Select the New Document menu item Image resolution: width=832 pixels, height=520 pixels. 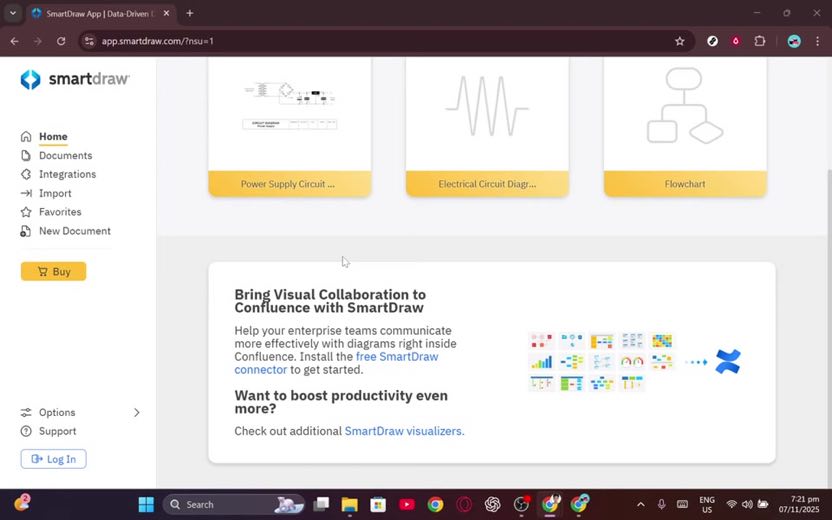coord(75,231)
